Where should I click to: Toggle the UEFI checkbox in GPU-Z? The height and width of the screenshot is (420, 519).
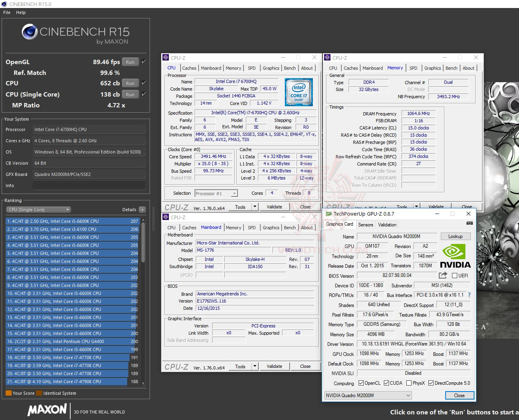pyautogui.click(x=454, y=276)
